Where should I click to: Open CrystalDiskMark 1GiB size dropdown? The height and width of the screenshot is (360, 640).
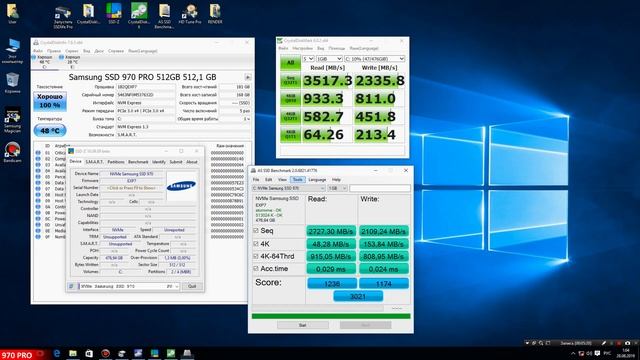click(329, 59)
